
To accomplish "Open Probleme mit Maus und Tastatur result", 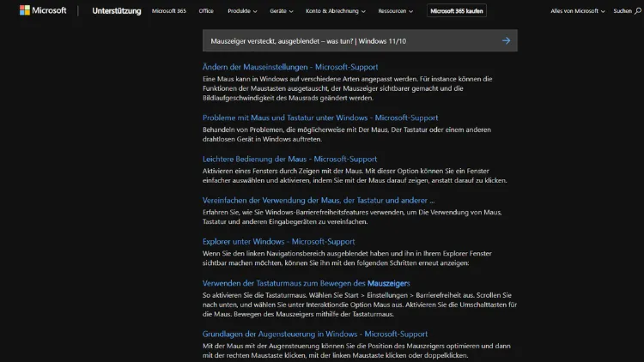I will [x=320, y=118].
